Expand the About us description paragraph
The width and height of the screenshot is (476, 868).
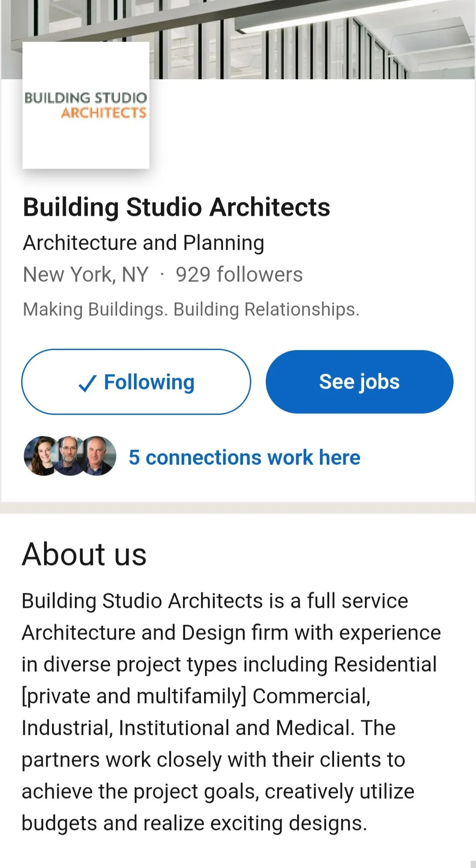click(231, 712)
